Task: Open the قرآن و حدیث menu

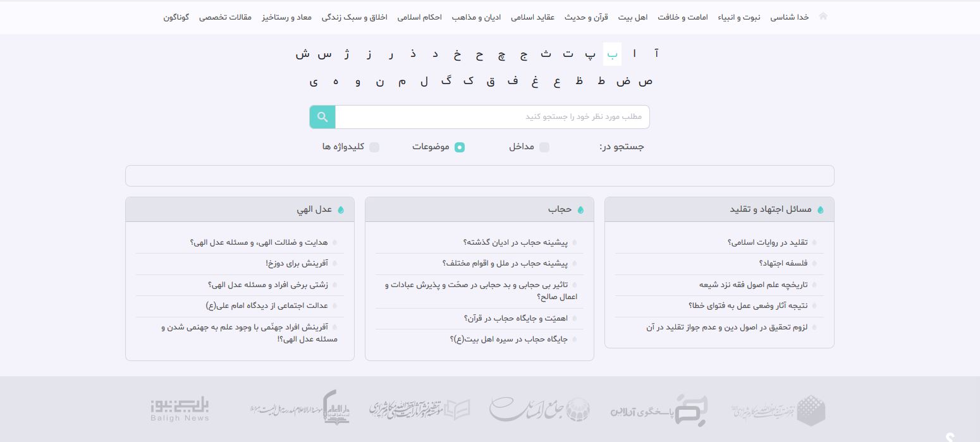Action: (x=595, y=17)
